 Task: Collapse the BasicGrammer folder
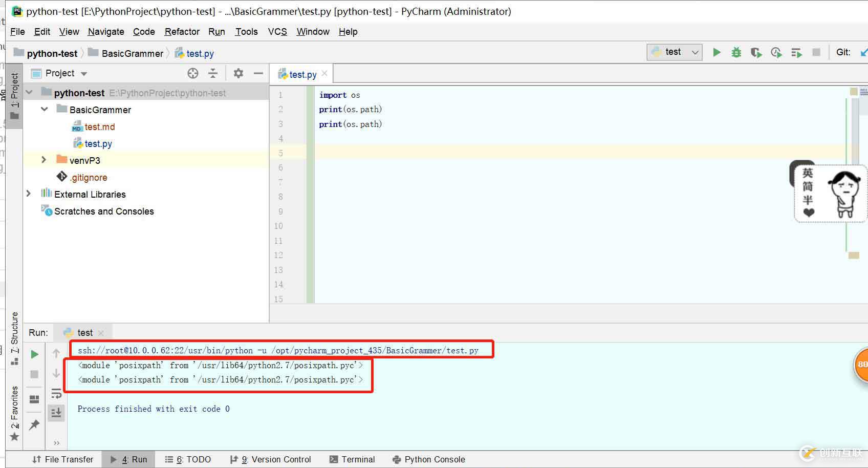click(45, 110)
